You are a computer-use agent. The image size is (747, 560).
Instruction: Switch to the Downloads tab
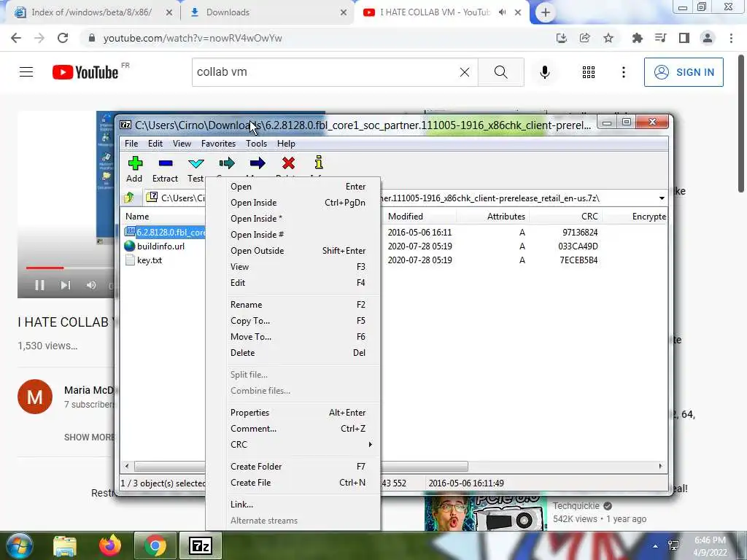pyautogui.click(x=267, y=12)
